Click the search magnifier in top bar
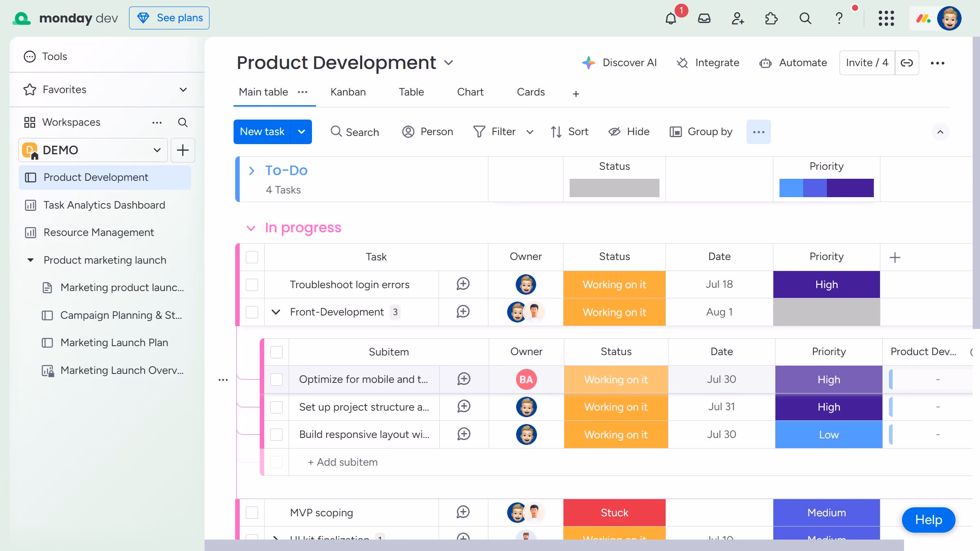The width and height of the screenshot is (980, 551). point(805,18)
